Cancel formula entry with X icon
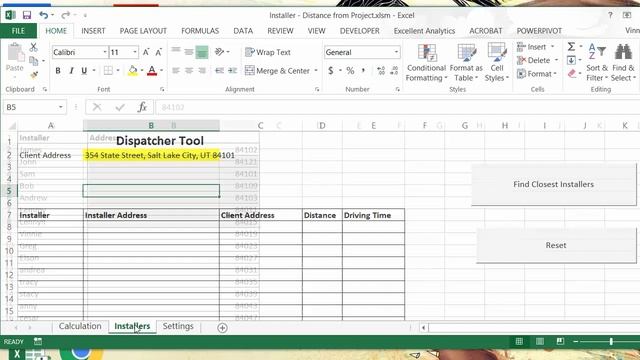 pos(97,107)
